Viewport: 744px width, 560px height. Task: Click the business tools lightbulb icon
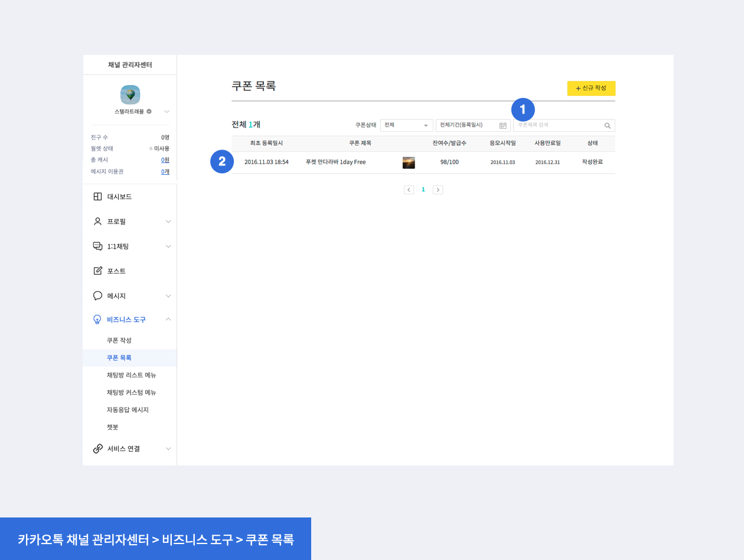click(98, 320)
